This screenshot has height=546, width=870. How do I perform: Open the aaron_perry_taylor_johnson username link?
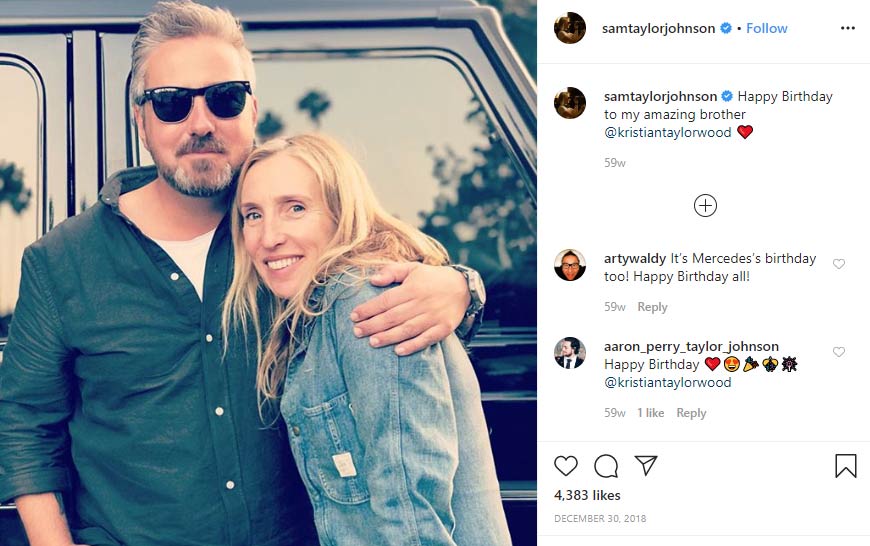pyautogui.click(x=691, y=346)
